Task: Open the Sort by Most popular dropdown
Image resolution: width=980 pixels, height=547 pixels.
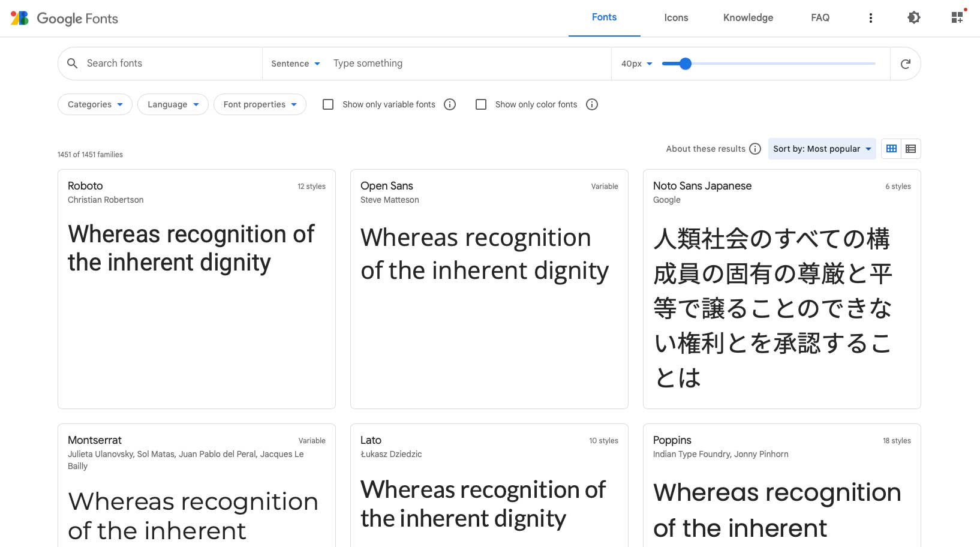Action: 821,148
